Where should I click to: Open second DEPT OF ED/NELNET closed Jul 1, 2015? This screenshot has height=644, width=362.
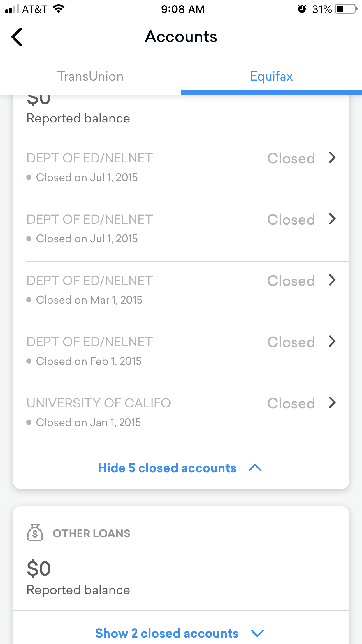(x=89, y=220)
